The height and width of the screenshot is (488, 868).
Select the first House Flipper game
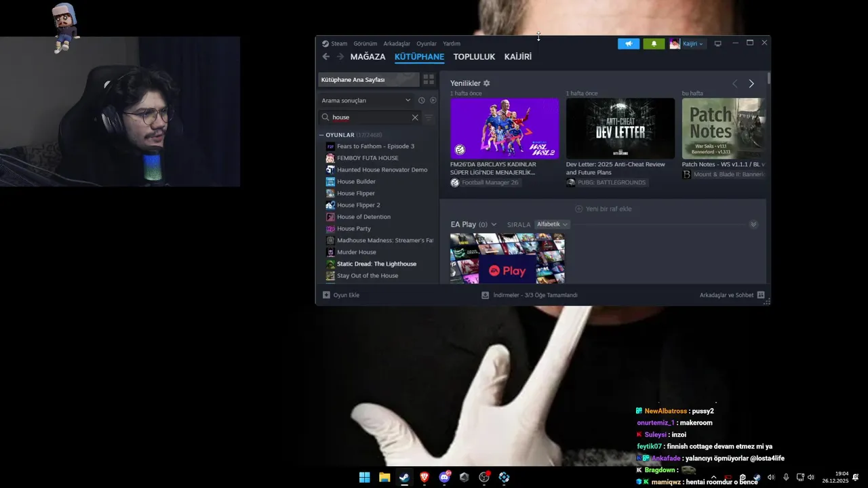click(x=355, y=193)
